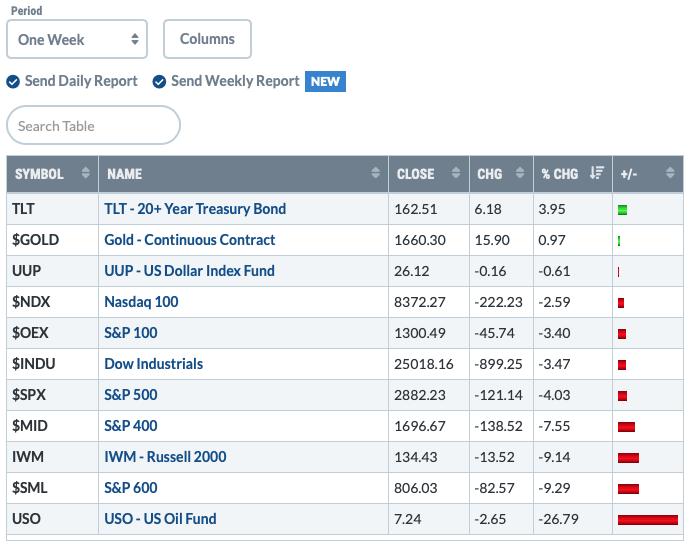The image size is (691, 544).
Task: Select the $OEX symbol cell
Action: [52, 333]
